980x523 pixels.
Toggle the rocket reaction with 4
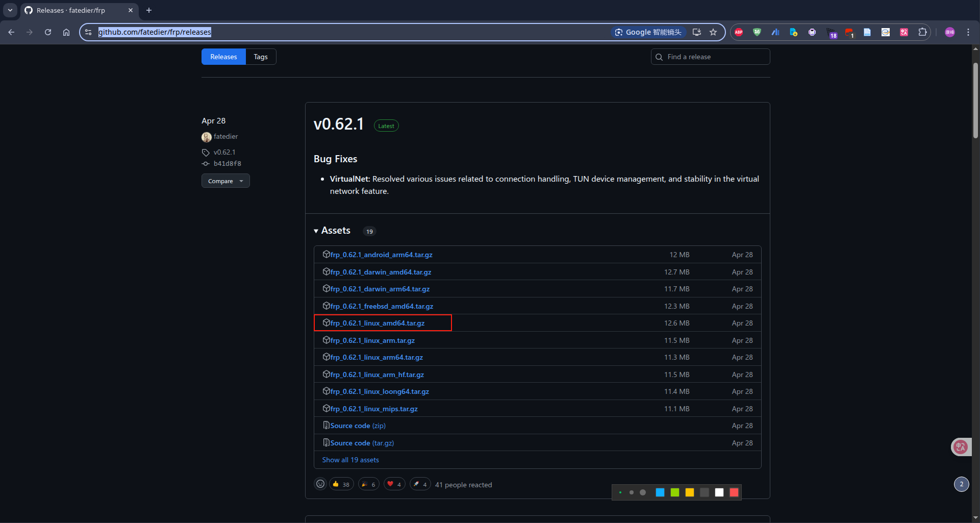(x=420, y=484)
